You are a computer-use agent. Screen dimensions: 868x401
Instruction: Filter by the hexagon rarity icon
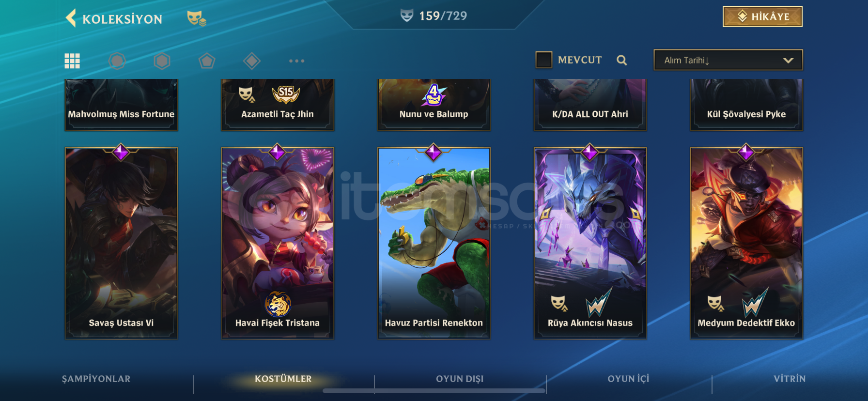point(162,61)
